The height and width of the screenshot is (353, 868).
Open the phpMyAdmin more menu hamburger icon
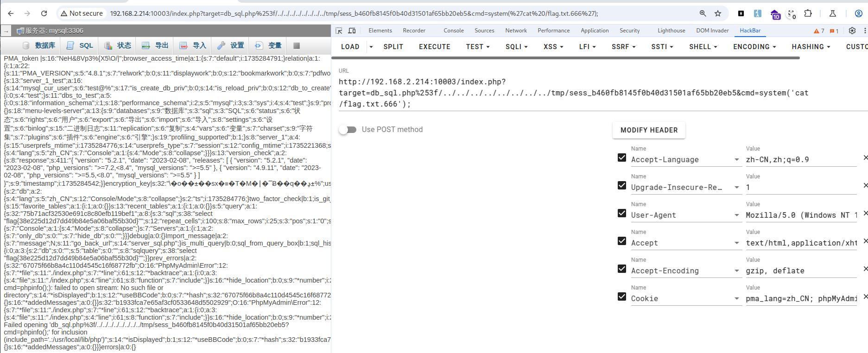(x=297, y=45)
